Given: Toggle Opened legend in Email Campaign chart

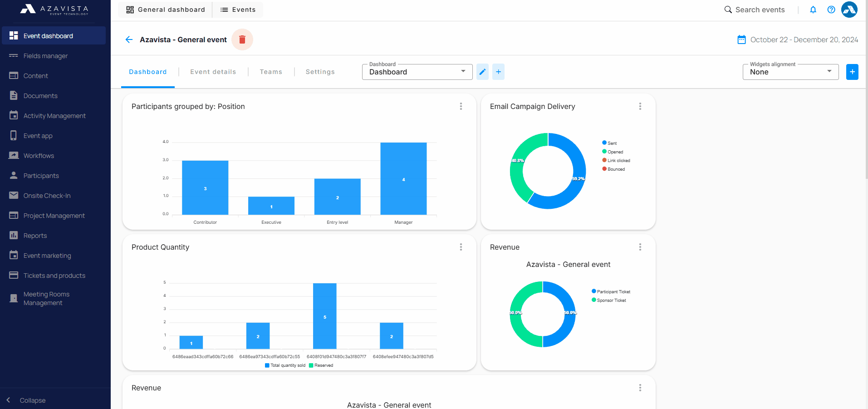Looking at the screenshot, I should click(613, 152).
